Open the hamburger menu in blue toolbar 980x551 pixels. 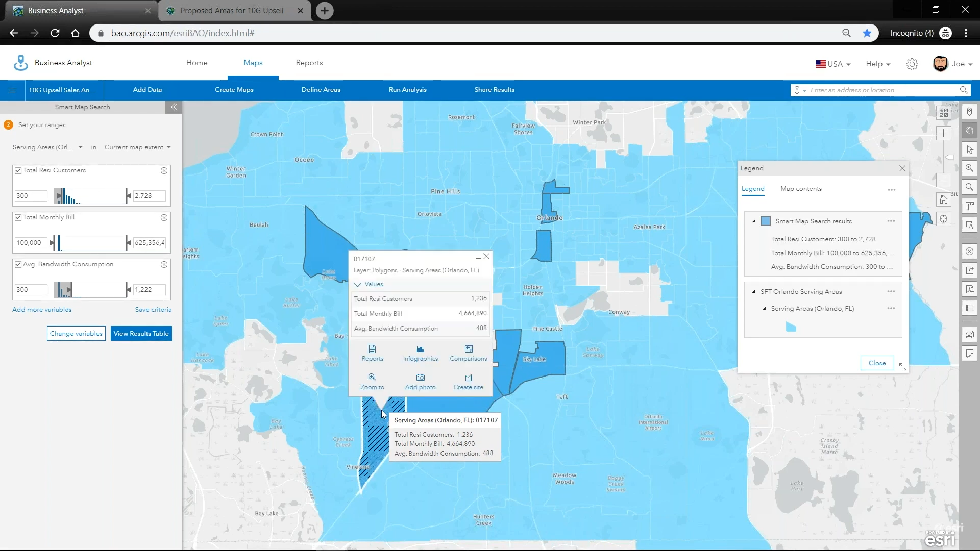pyautogui.click(x=12, y=90)
